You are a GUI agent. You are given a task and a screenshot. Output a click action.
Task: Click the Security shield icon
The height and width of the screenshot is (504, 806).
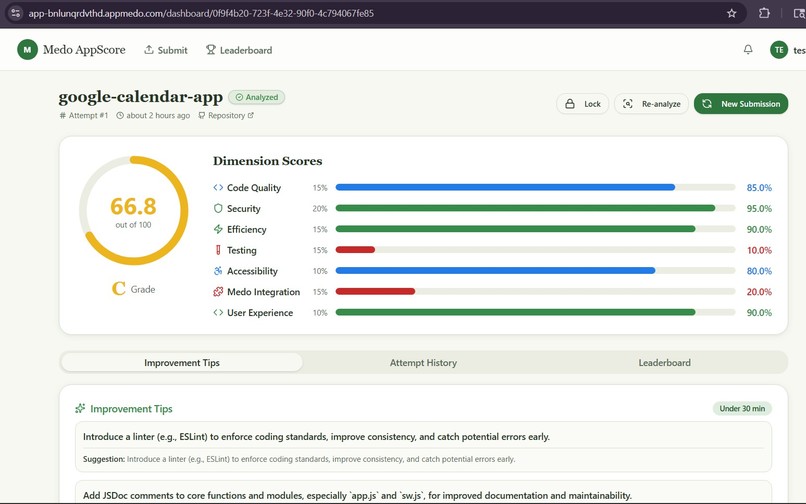pos(218,208)
